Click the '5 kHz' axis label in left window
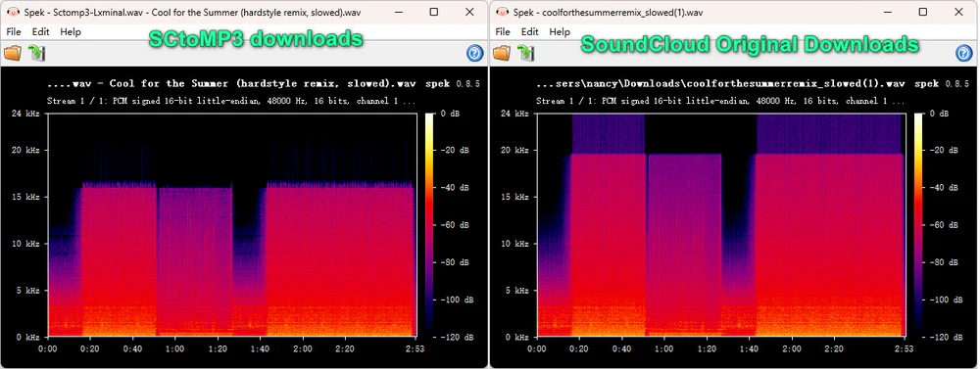The width and height of the screenshot is (980, 369). click(x=27, y=291)
